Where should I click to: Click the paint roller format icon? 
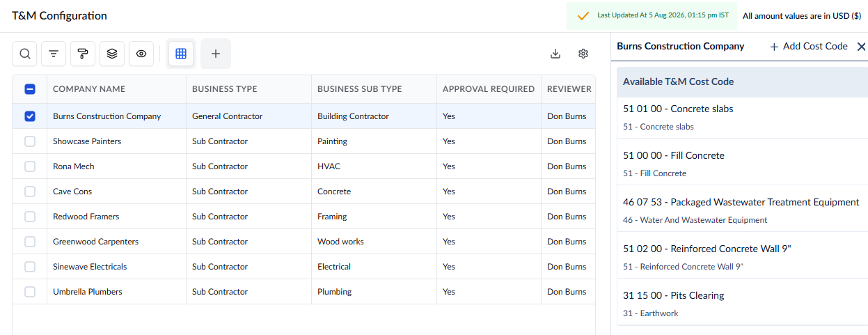point(83,54)
